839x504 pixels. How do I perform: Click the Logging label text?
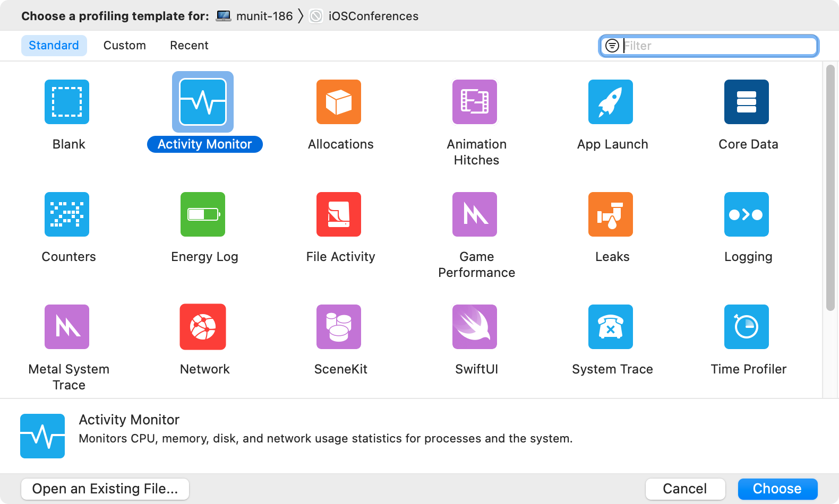point(749,257)
